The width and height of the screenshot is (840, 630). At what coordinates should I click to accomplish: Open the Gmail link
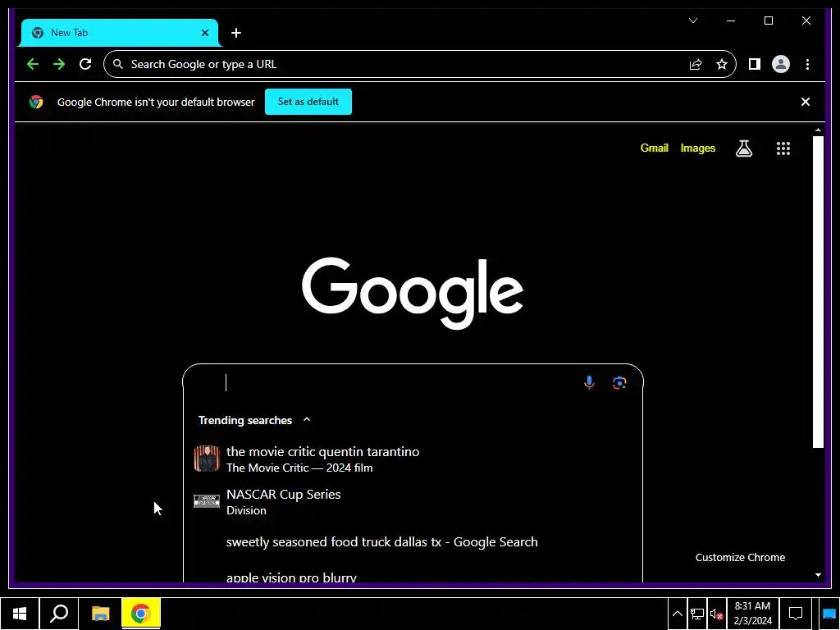[654, 148]
